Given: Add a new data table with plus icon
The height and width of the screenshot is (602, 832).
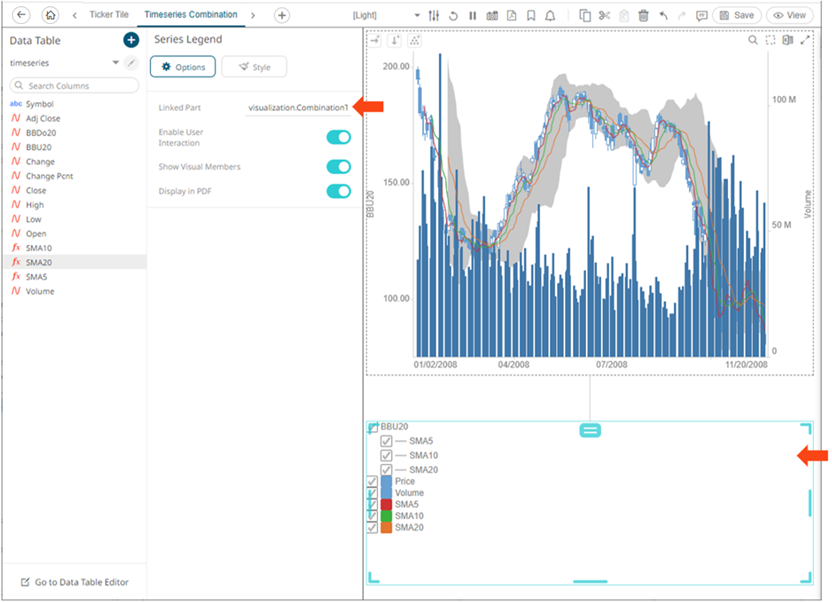Looking at the screenshot, I should click(131, 40).
